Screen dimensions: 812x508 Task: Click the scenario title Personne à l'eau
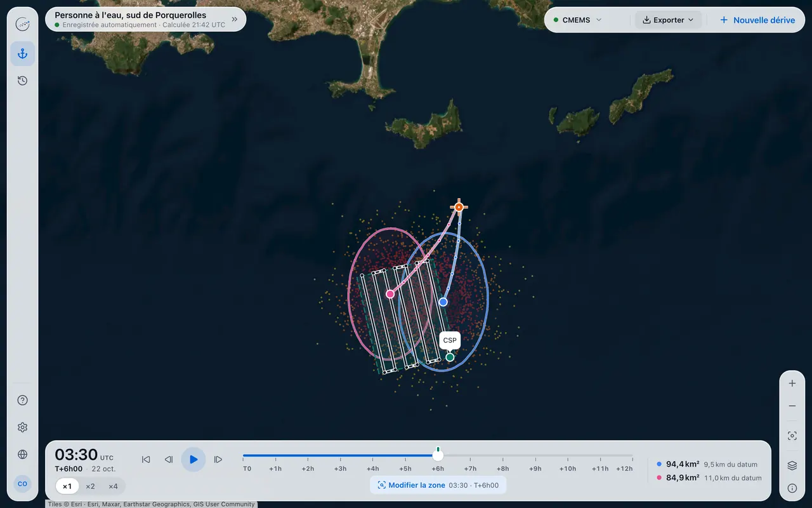click(x=130, y=15)
